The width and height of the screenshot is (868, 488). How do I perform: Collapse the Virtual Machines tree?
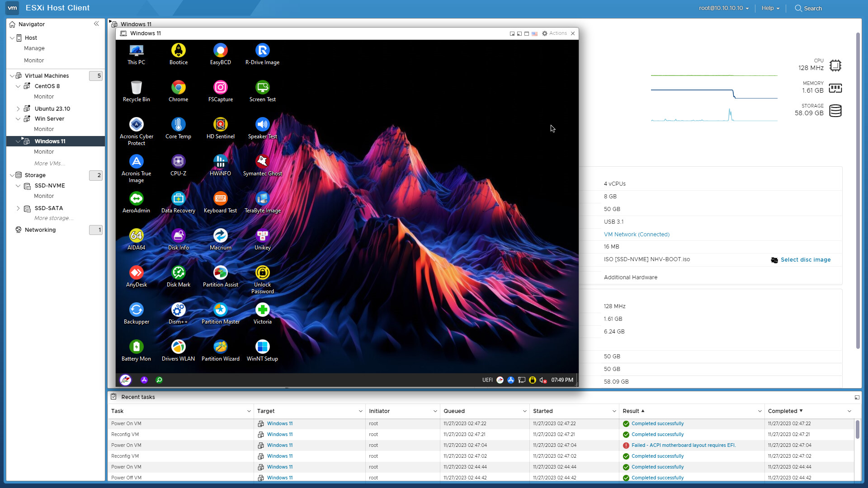pyautogui.click(x=12, y=76)
